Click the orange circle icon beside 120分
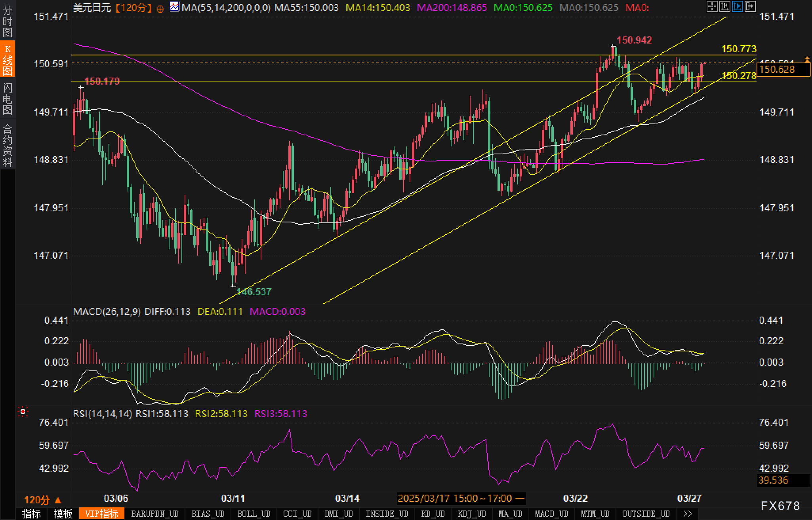Screen dimensions: 812x520 click(160, 9)
